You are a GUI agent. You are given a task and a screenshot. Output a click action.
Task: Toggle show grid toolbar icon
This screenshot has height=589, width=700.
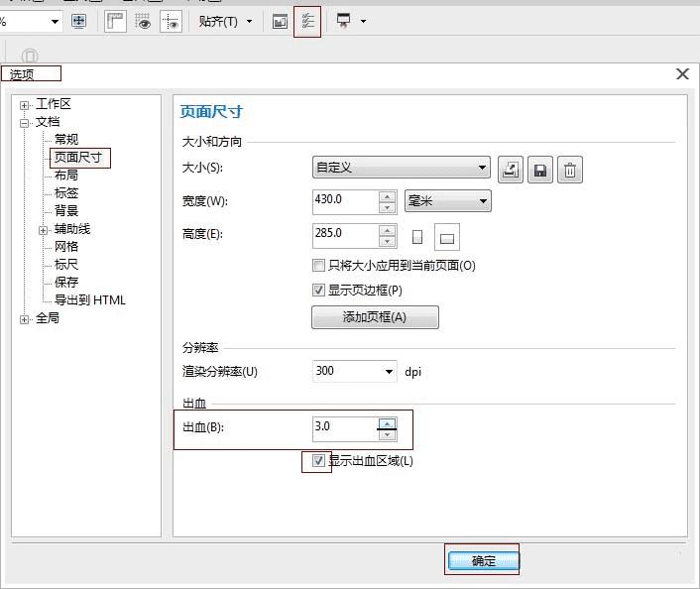143,22
